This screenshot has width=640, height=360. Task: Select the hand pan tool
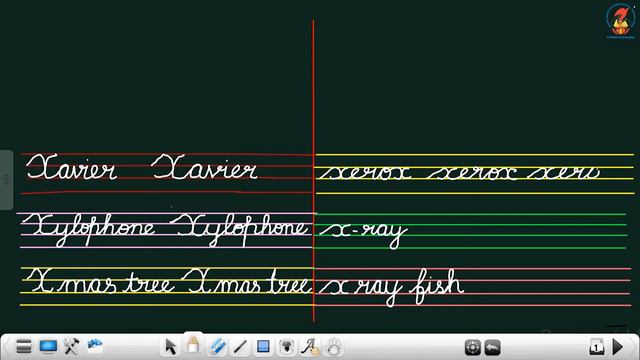tap(334, 347)
